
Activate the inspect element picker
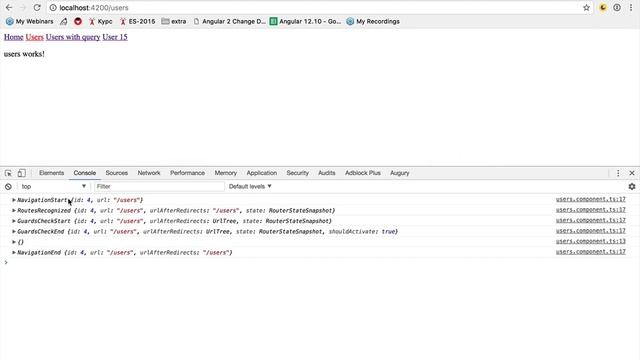click(x=8, y=173)
